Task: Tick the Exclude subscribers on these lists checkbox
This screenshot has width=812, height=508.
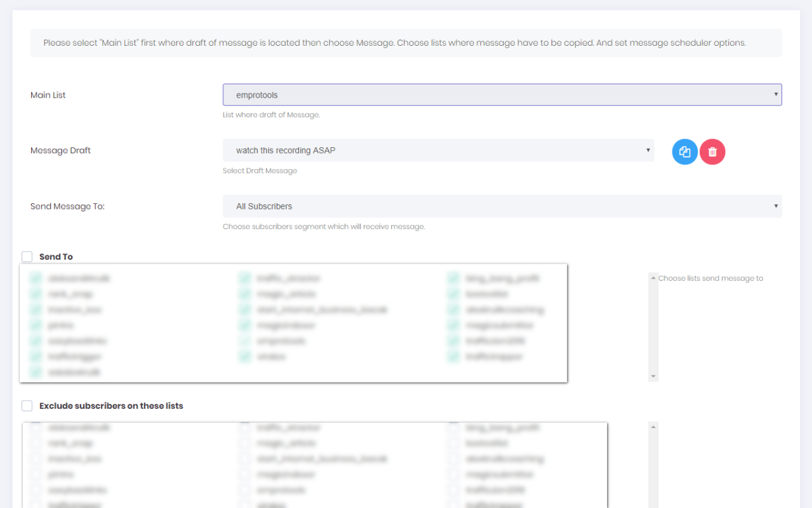Action: coord(27,406)
